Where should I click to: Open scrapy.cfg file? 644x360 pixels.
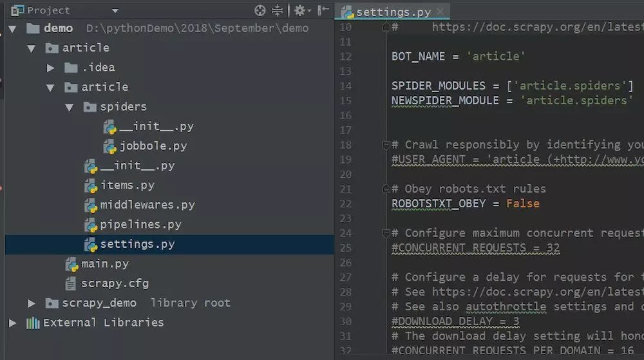115,283
